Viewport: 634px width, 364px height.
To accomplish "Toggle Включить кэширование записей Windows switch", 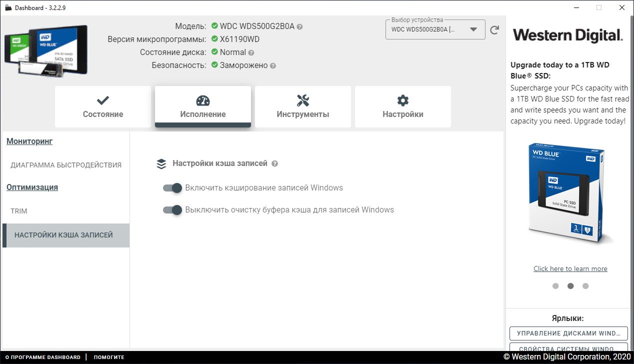I will tap(172, 188).
